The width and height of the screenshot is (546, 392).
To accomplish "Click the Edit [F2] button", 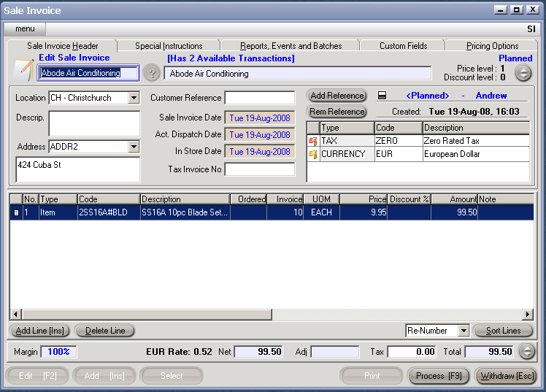I will click(37, 376).
